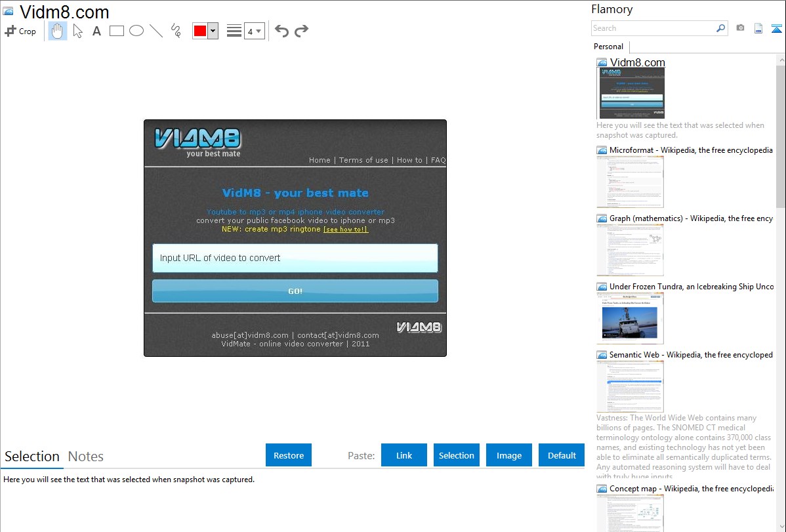
Task: Click the document page icon near search
Action: coord(758,28)
